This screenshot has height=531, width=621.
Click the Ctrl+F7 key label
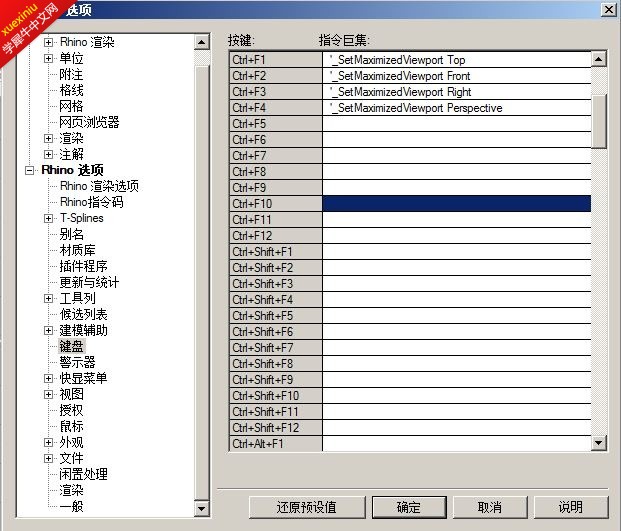click(x=276, y=156)
